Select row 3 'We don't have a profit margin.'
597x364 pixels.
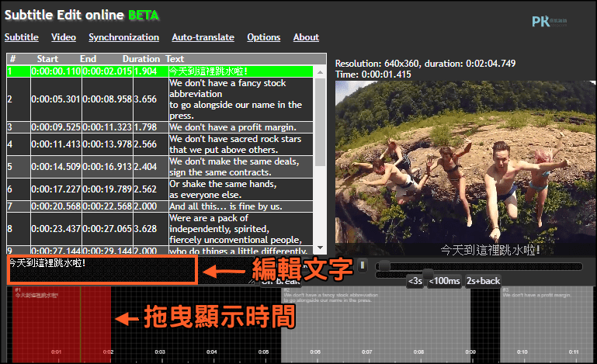point(160,127)
